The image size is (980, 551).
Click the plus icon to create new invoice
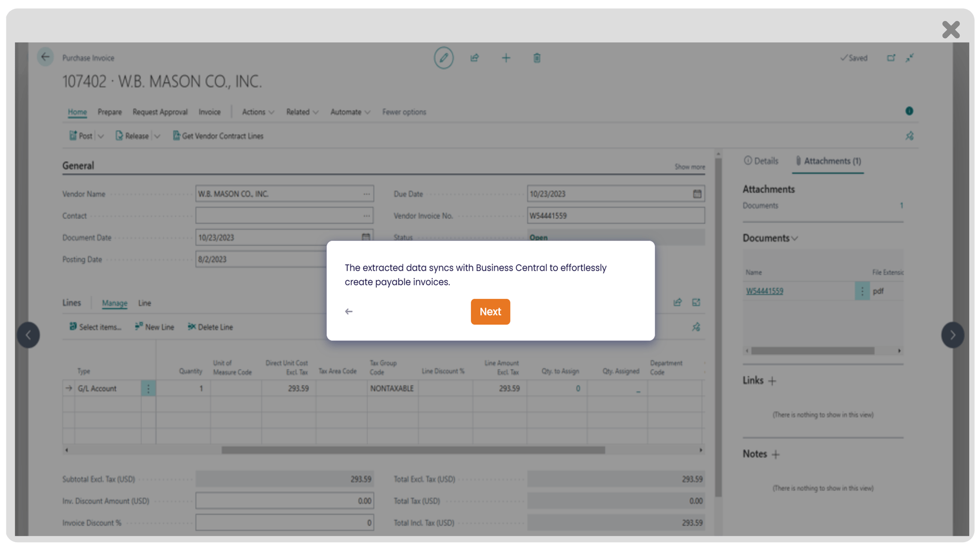click(x=506, y=58)
